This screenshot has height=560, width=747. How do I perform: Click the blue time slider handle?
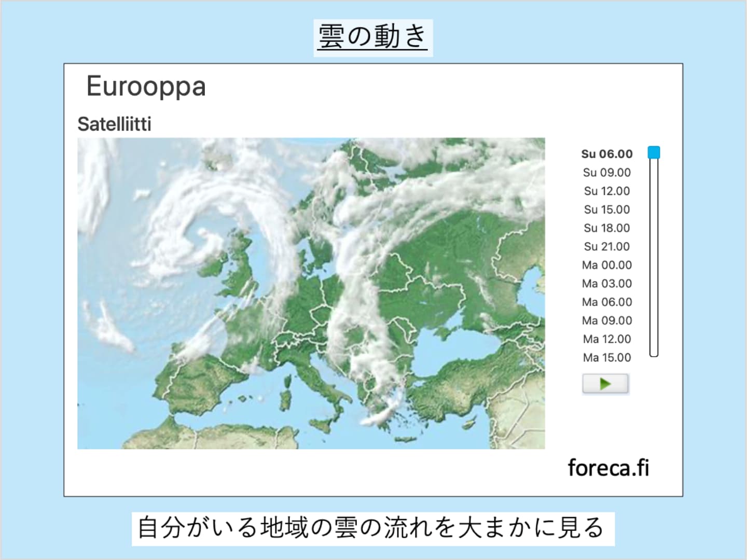654,152
